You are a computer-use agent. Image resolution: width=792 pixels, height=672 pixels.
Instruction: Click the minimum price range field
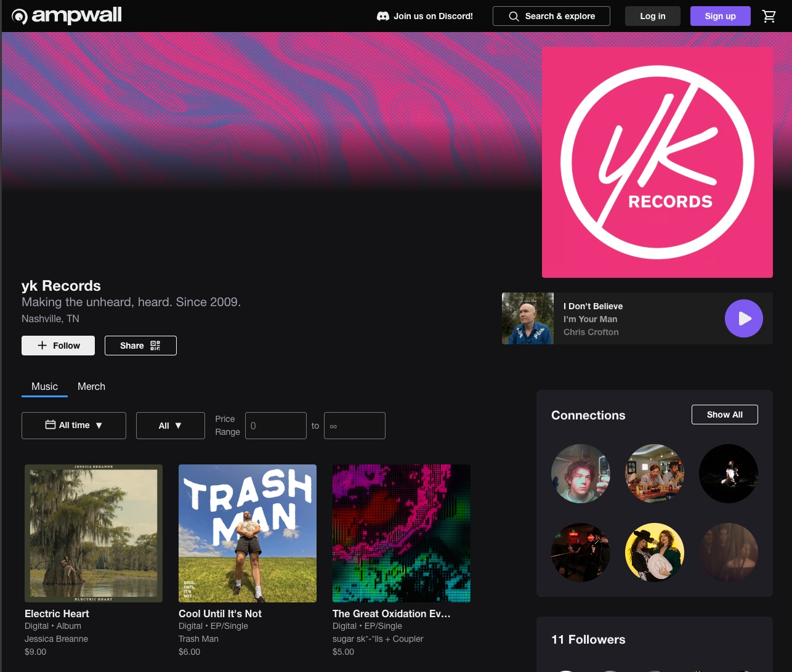click(x=275, y=426)
